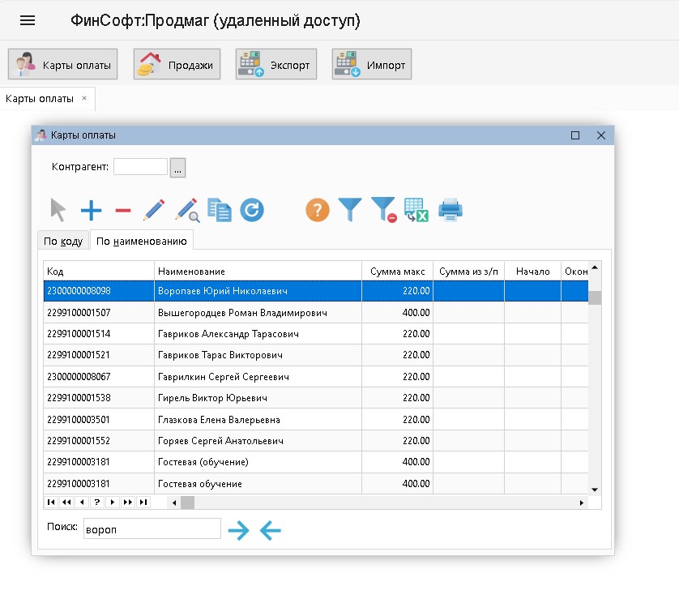The image size is (679, 616).
Task: Click the pencil with magnifier view icon
Action: [x=187, y=211]
